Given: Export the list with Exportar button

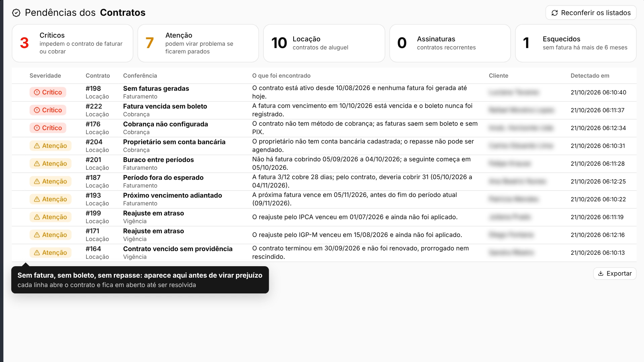Looking at the screenshot, I should point(615,274).
